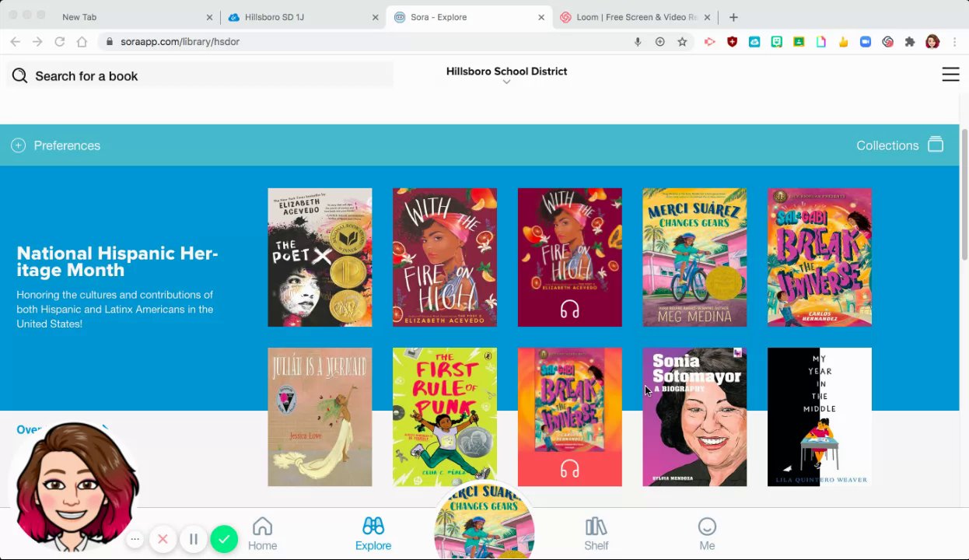969x560 pixels.
Task: Finish the Loom recording with green check
Action: pos(224,538)
